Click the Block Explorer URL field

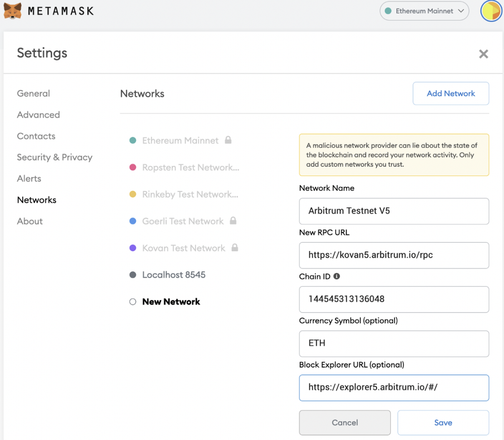(x=394, y=388)
